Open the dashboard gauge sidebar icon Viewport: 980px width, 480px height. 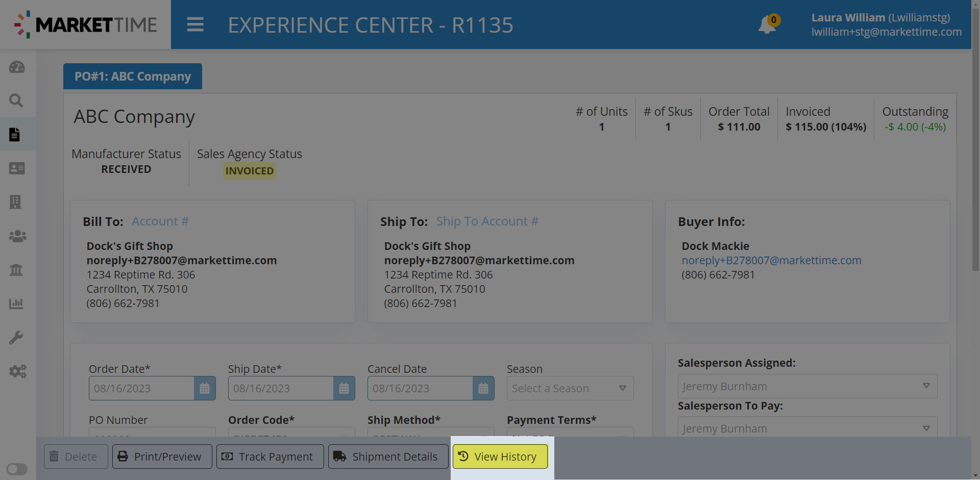pos(17,67)
